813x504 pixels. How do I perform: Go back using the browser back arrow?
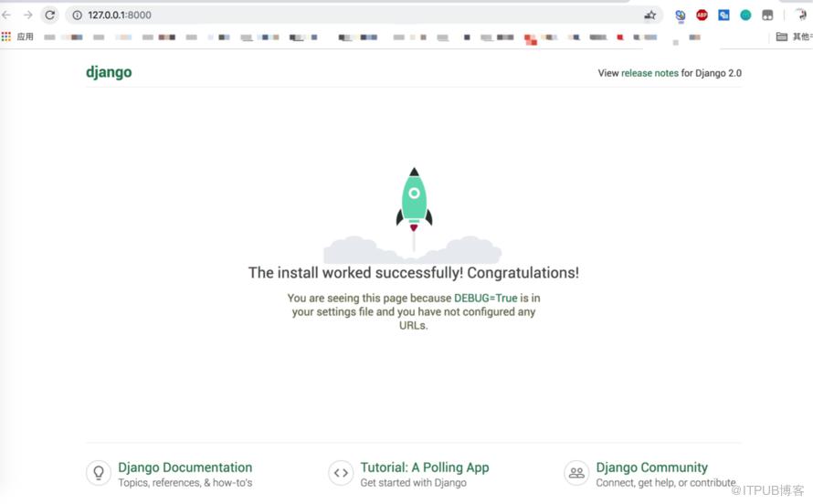pyautogui.click(x=6, y=15)
